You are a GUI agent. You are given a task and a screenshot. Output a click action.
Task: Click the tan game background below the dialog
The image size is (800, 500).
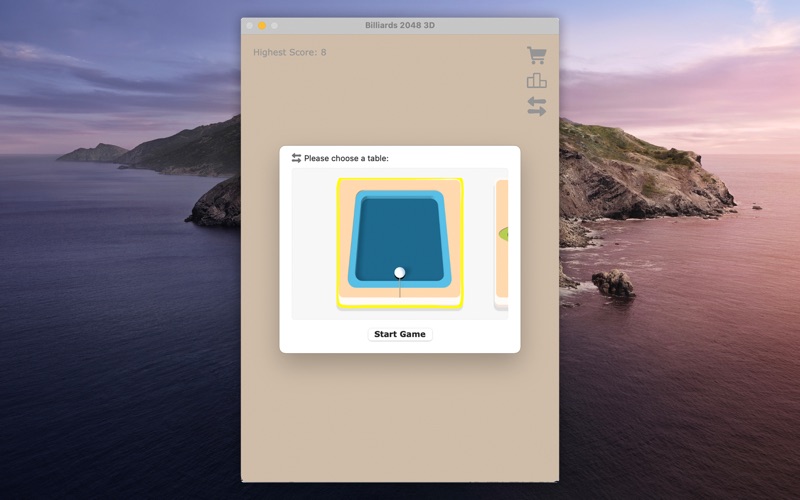(x=400, y=420)
